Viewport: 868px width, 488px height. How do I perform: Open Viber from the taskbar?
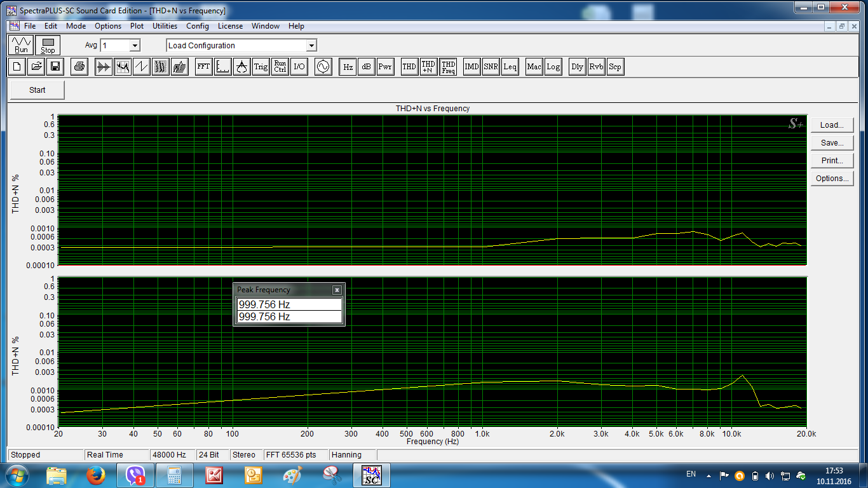coord(135,475)
